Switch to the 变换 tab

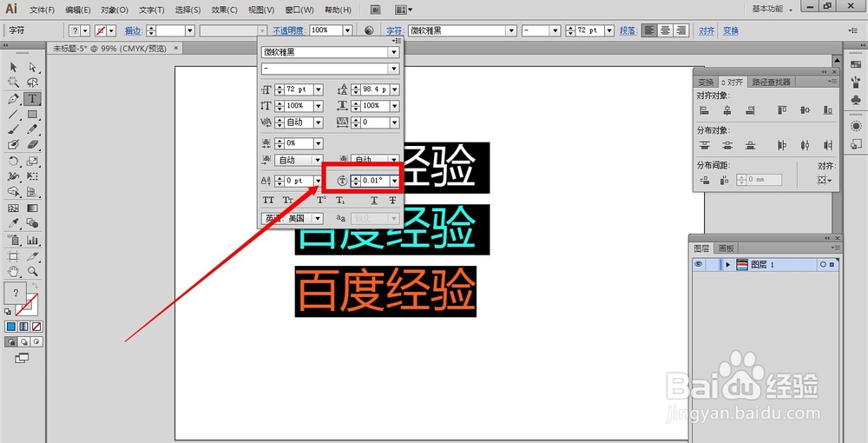[x=706, y=82]
